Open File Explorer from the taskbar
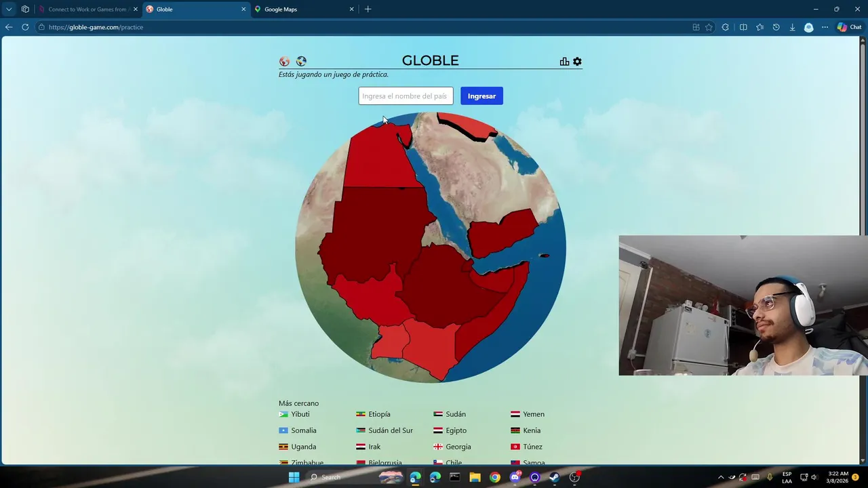 coord(475,477)
